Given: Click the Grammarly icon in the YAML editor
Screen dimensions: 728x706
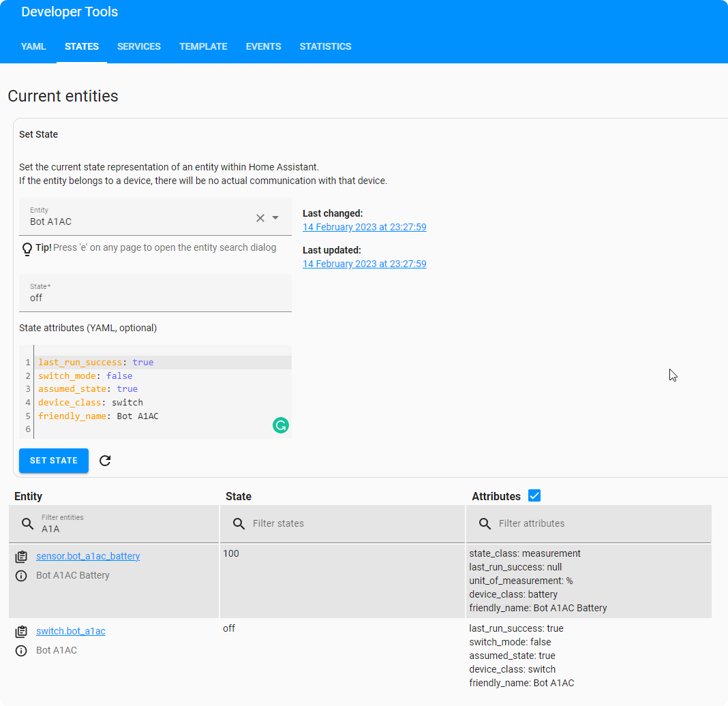Looking at the screenshot, I should click(x=280, y=425).
